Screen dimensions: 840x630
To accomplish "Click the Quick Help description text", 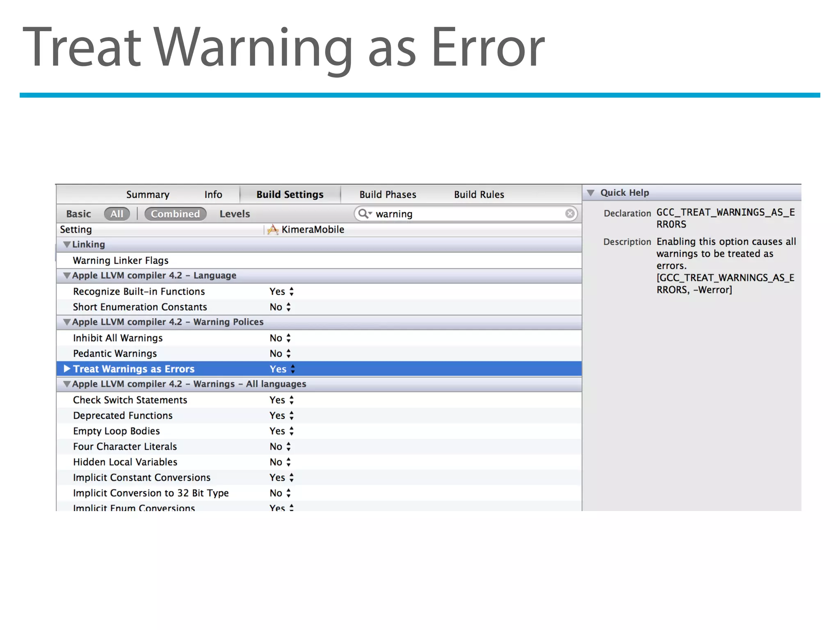I will tap(726, 265).
